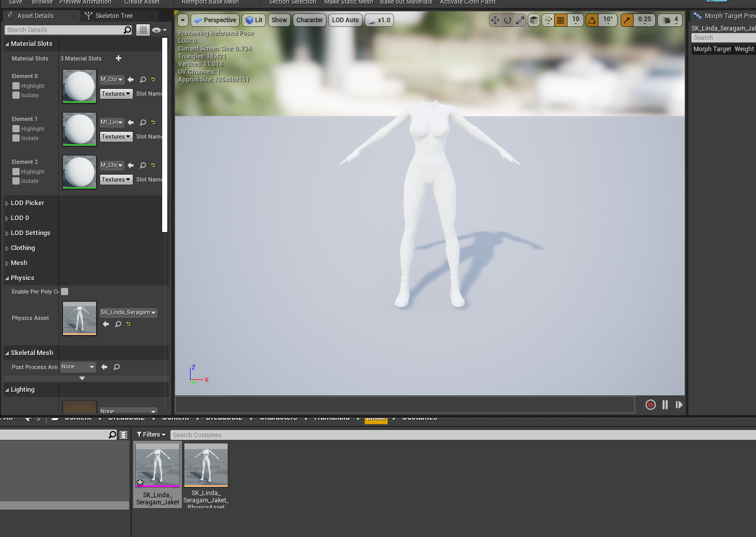Viewport: 756px width, 537px height.
Task: Enable Highlight checkbox for Element 0
Action: pyautogui.click(x=16, y=86)
